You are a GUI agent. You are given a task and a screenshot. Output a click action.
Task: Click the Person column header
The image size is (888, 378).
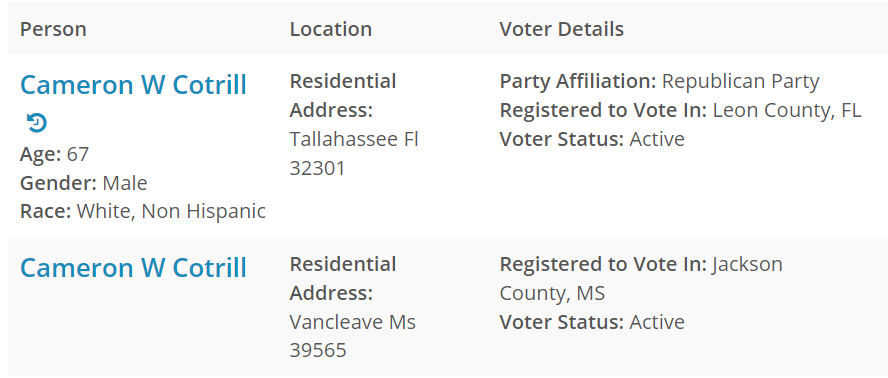click(53, 29)
